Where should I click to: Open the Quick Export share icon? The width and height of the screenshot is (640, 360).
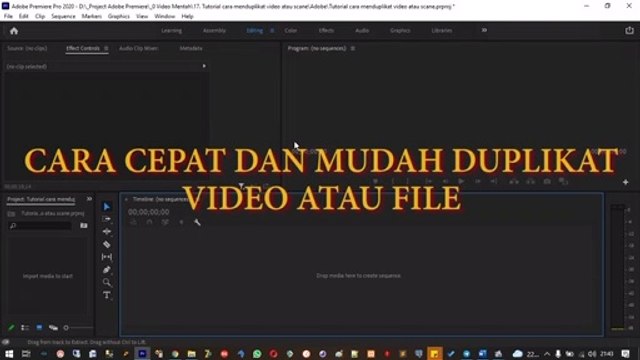click(x=629, y=30)
